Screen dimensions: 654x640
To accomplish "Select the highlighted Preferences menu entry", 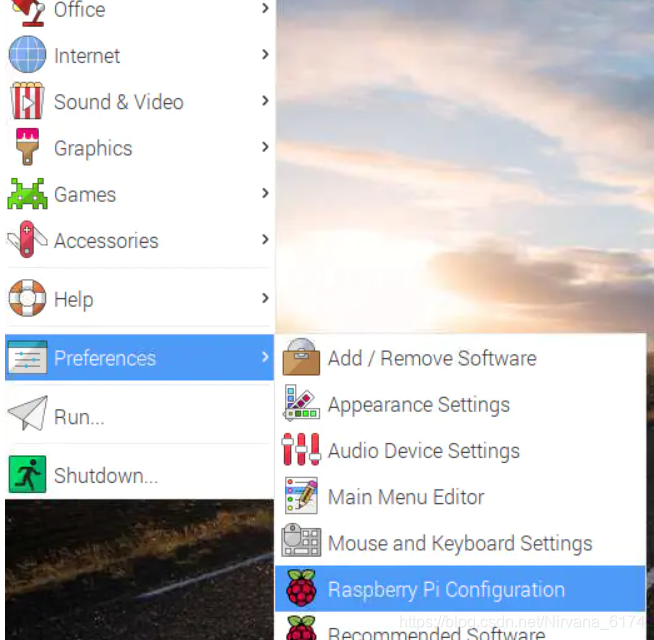I will click(x=139, y=357).
